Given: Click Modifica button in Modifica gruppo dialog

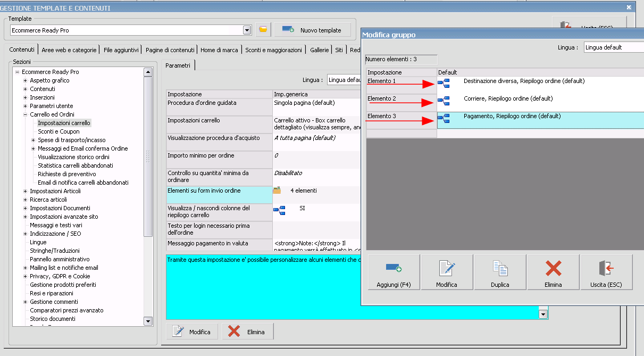Looking at the screenshot, I should coord(447,272).
